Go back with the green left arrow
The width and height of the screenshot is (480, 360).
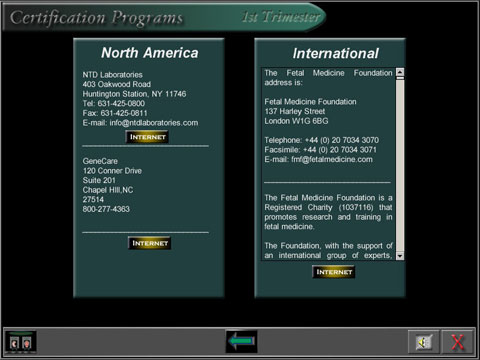[241, 341]
